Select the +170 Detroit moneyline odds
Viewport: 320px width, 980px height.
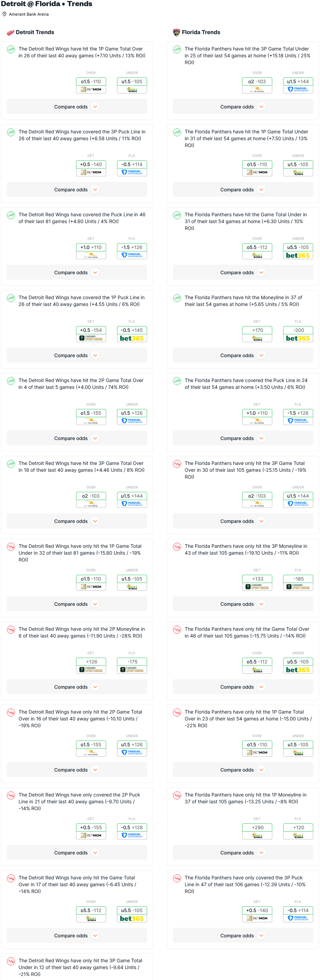pos(257,330)
